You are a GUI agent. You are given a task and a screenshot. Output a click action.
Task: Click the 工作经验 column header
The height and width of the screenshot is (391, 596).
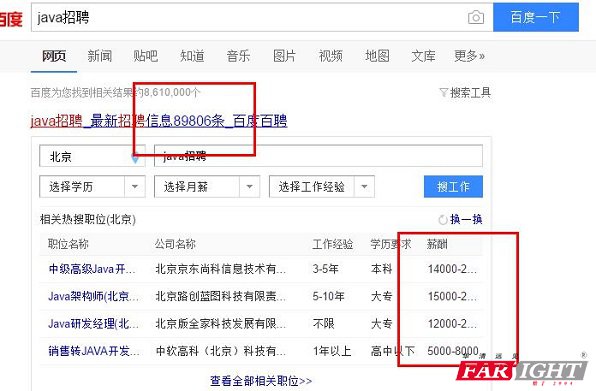pyautogui.click(x=333, y=244)
